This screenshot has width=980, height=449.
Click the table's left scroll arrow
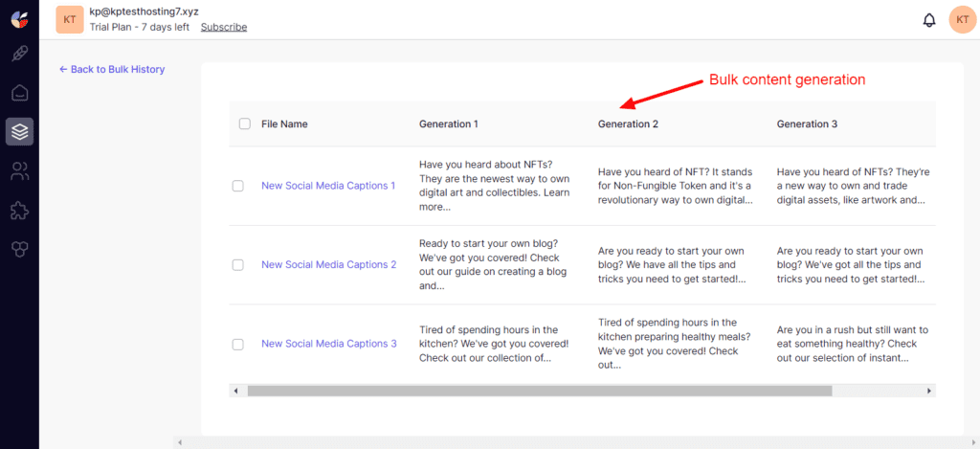point(235,391)
